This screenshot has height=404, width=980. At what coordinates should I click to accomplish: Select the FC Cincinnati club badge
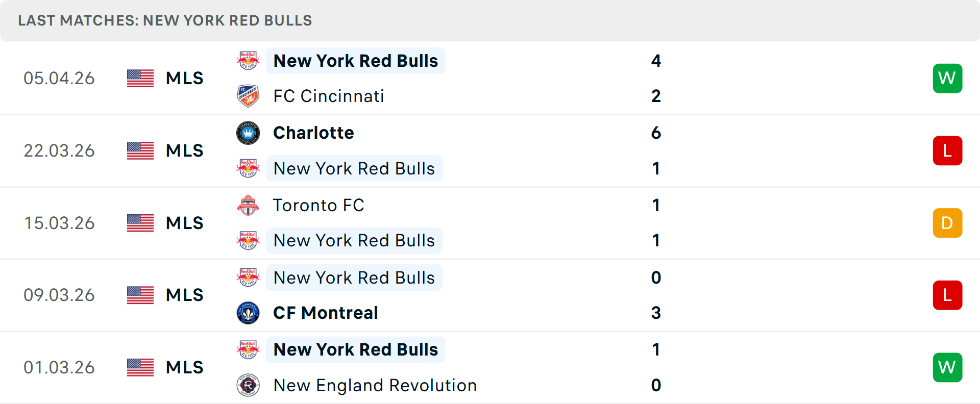click(248, 96)
